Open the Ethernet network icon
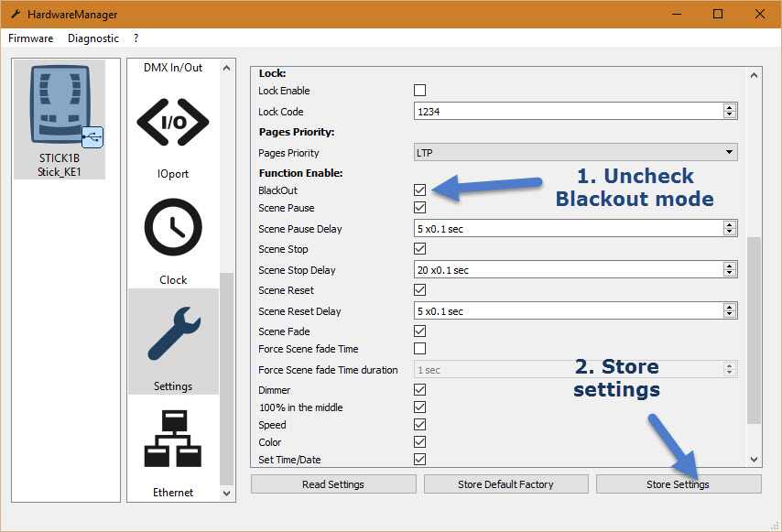782x532 pixels. (173, 439)
